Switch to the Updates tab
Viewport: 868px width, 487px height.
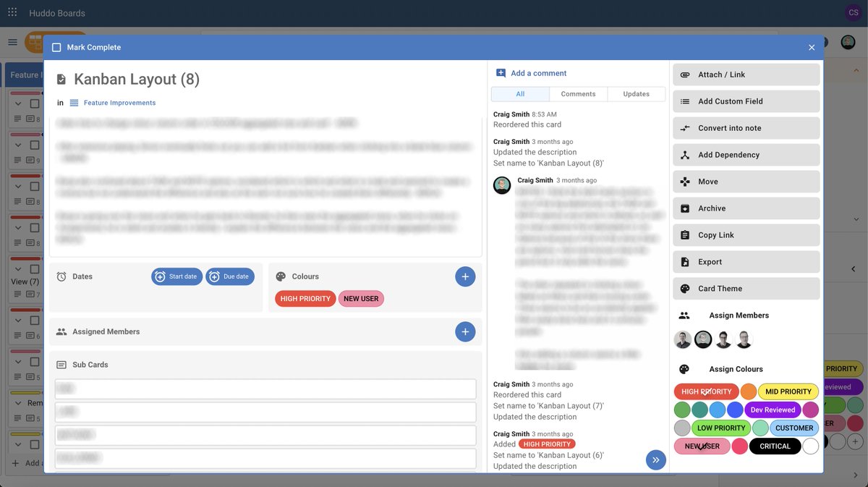[x=637, y=94]
